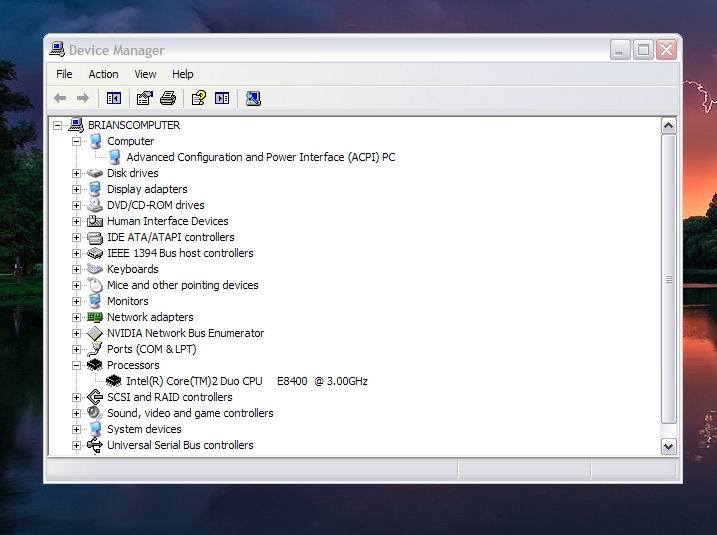Click the Forward arrow toolbar icon
The height and width of the screenshot is (535, 717).
[x=83, y=98]
